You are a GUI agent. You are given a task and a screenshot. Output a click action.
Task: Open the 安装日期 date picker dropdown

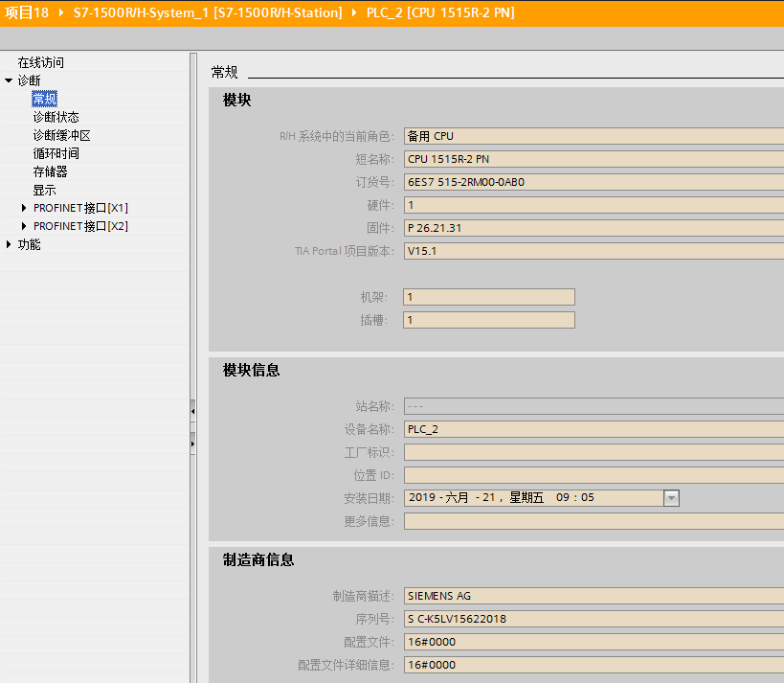tap(671, 497)
